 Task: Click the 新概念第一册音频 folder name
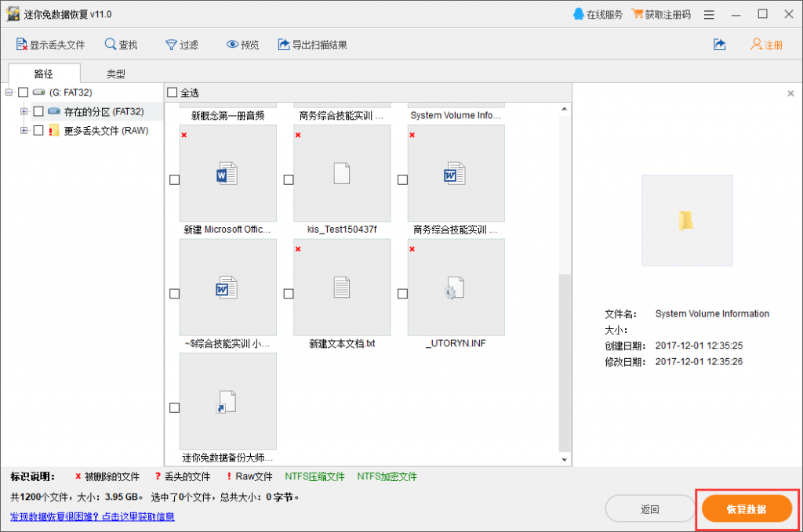(x=228, y=116)
